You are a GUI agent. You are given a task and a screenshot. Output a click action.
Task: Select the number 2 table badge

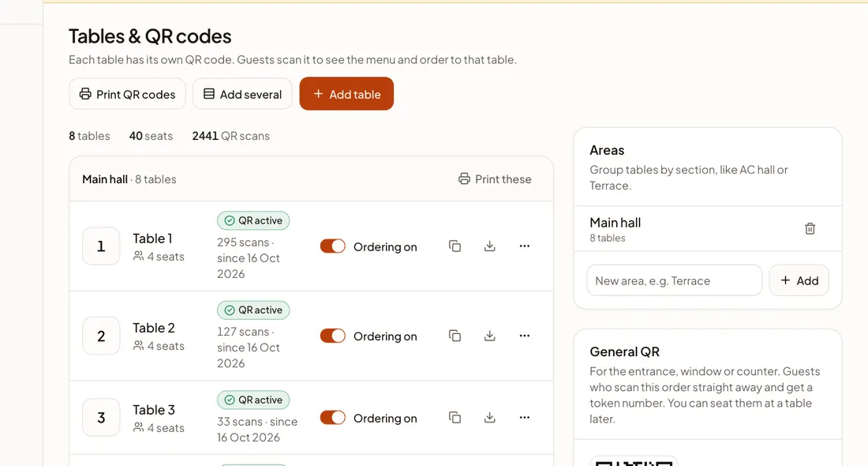coord(101,336)
